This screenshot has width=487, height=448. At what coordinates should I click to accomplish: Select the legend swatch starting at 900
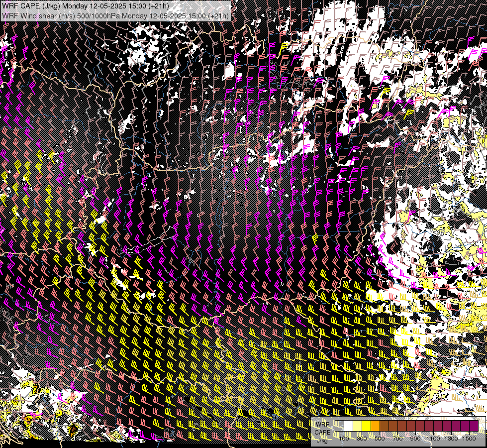coord(420,426)
